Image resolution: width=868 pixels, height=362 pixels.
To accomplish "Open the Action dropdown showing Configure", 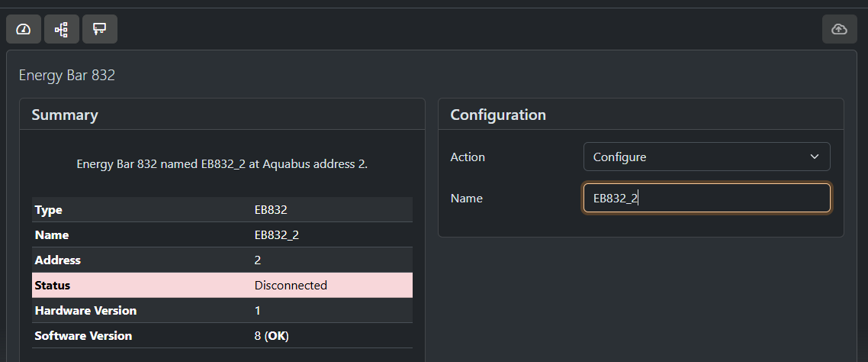I will tap(706, 157).
